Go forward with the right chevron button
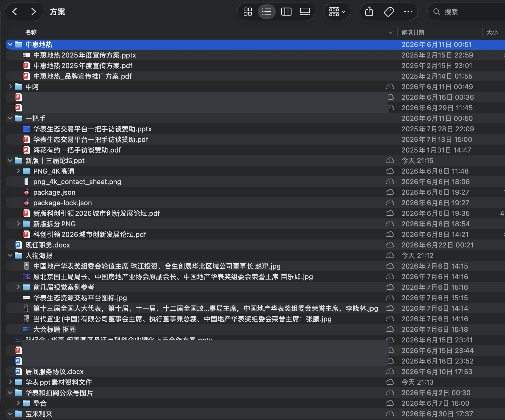Screen dimensions: 505x420 [33, 12]
